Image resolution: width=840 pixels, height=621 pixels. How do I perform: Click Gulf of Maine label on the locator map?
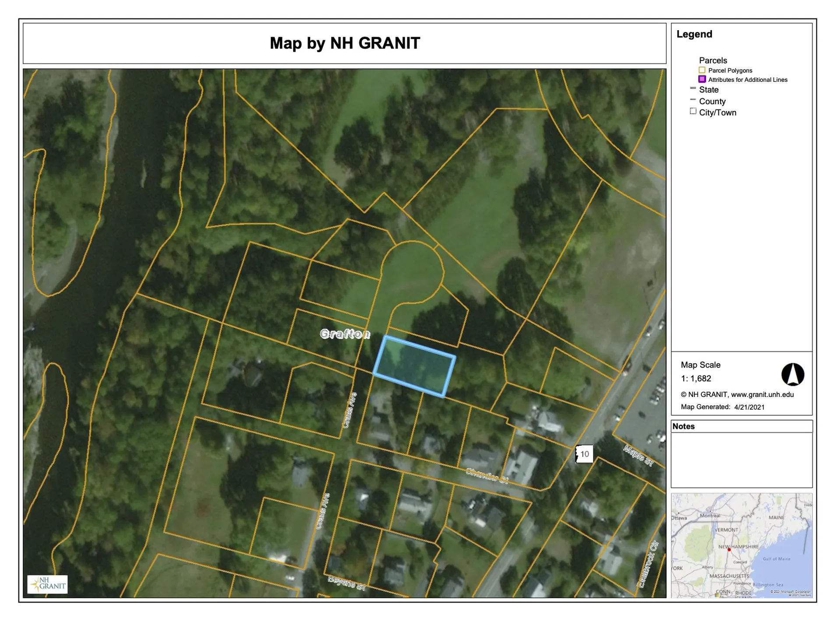click(x=777, y=559)
